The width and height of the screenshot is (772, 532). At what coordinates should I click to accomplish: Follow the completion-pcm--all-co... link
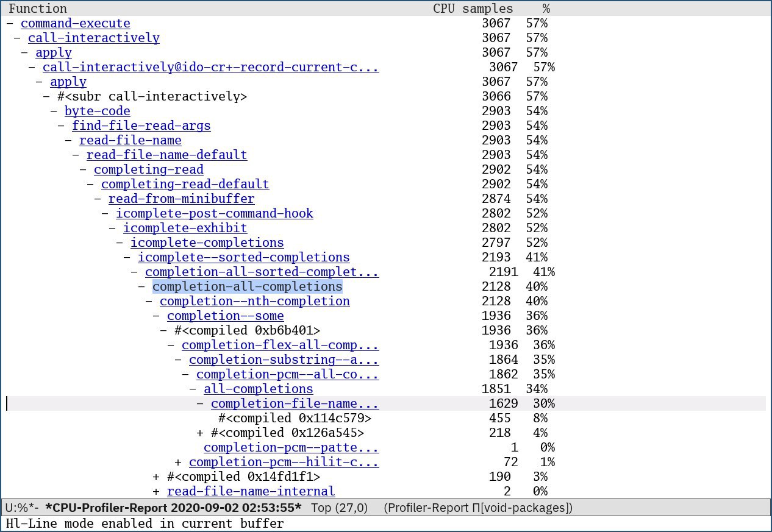[x=288, y=374]
